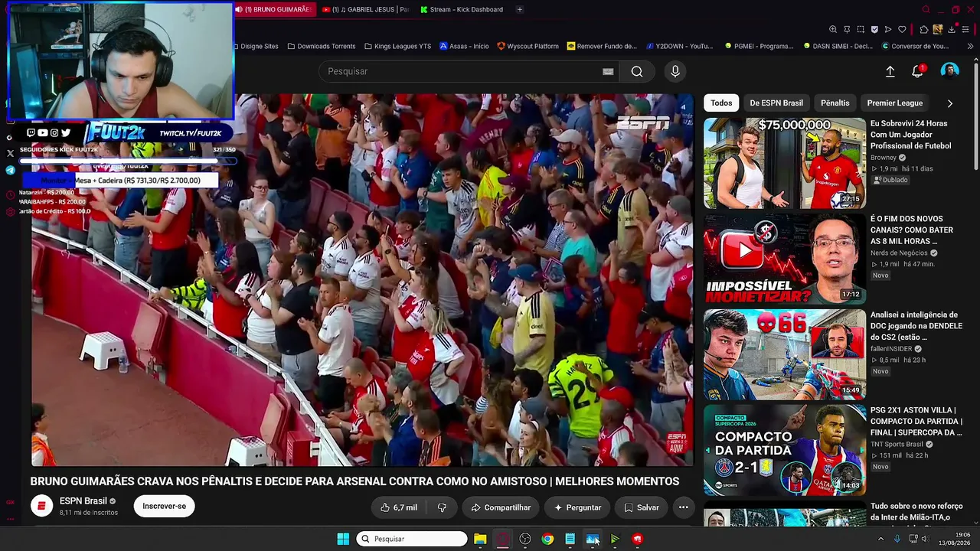Open the browser easy setup menu icon

click(x=965, y=30)
